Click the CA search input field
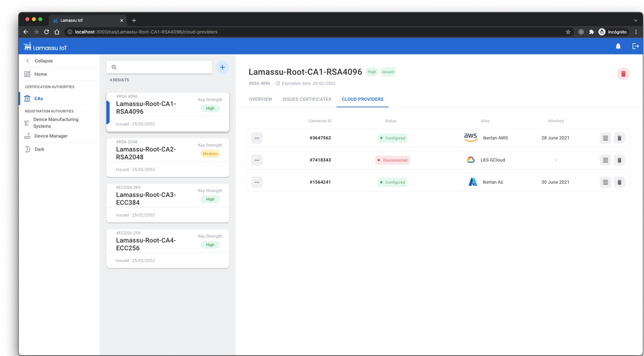 159,67
